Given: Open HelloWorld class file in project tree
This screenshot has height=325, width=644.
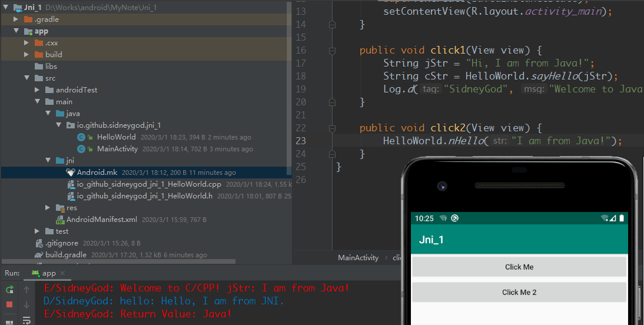Looking at the screenshot, I should pos(116,137).
